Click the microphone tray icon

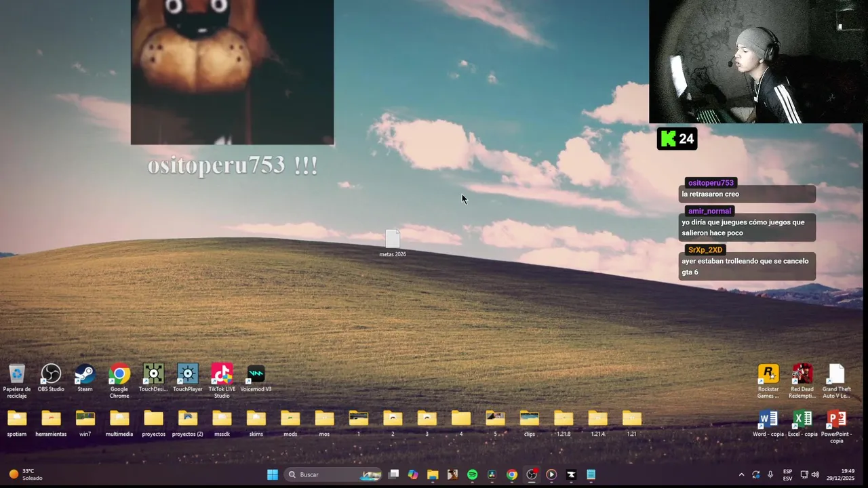coord(770,474)
